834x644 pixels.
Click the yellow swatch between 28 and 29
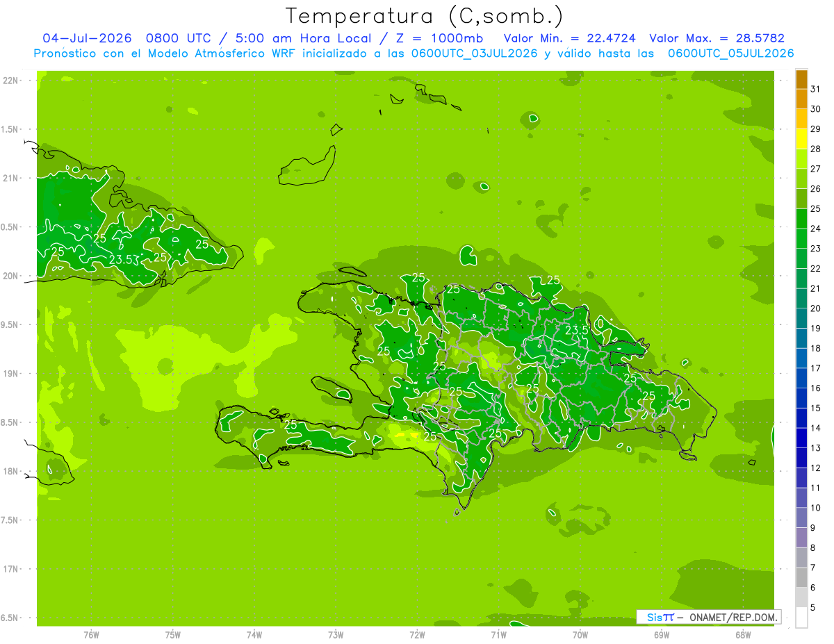801,140
